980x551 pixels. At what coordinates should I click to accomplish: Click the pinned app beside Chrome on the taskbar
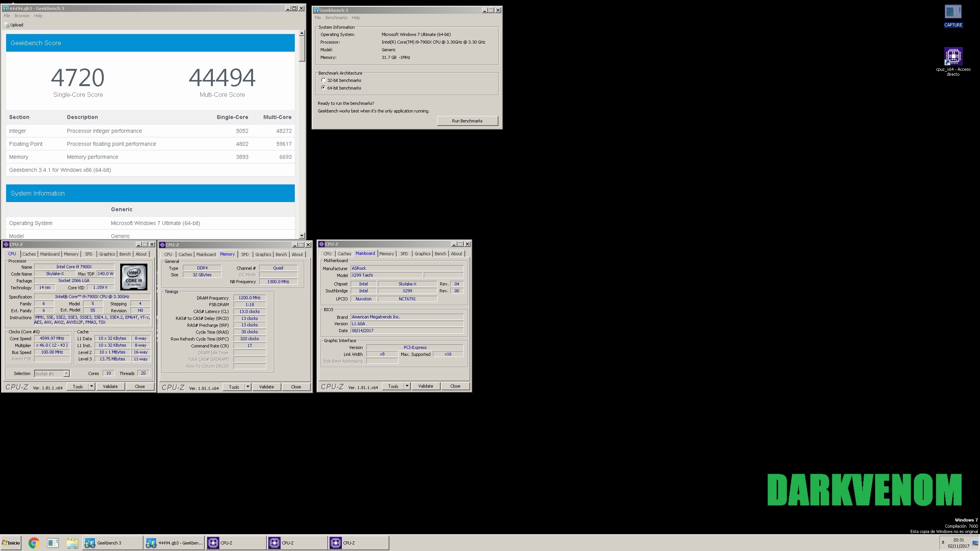tap(53, 543)
